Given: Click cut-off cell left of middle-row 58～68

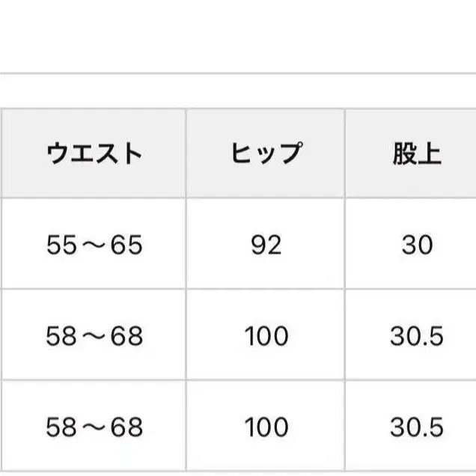Looking at the screenshot, I should pyautogui.click(x=1, y=336).
